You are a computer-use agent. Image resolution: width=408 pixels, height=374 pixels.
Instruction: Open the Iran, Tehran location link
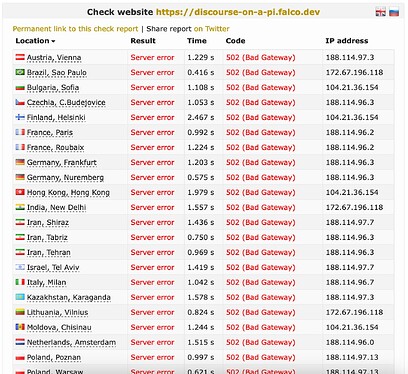49,253
